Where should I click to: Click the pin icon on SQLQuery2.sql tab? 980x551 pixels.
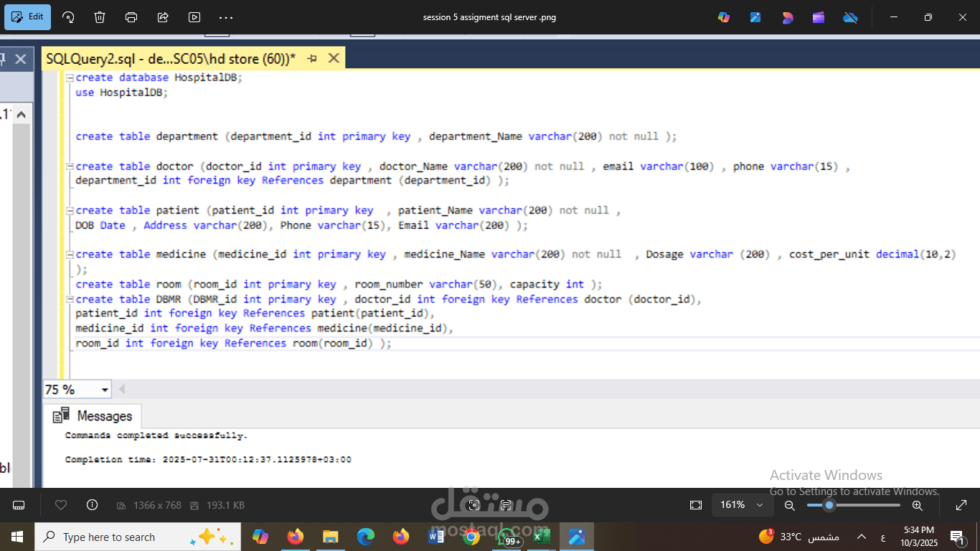pos(312,59)
